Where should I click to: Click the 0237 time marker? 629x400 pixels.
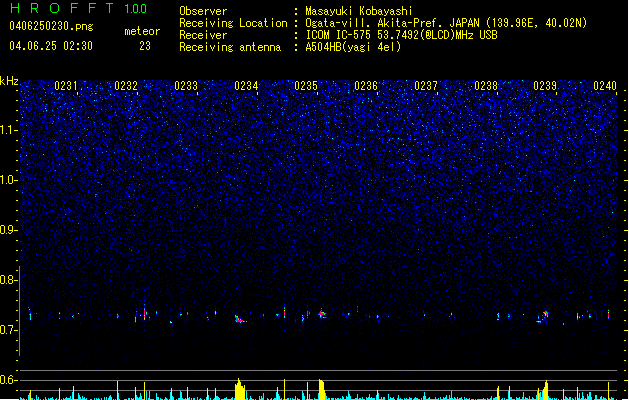point(426,86)
